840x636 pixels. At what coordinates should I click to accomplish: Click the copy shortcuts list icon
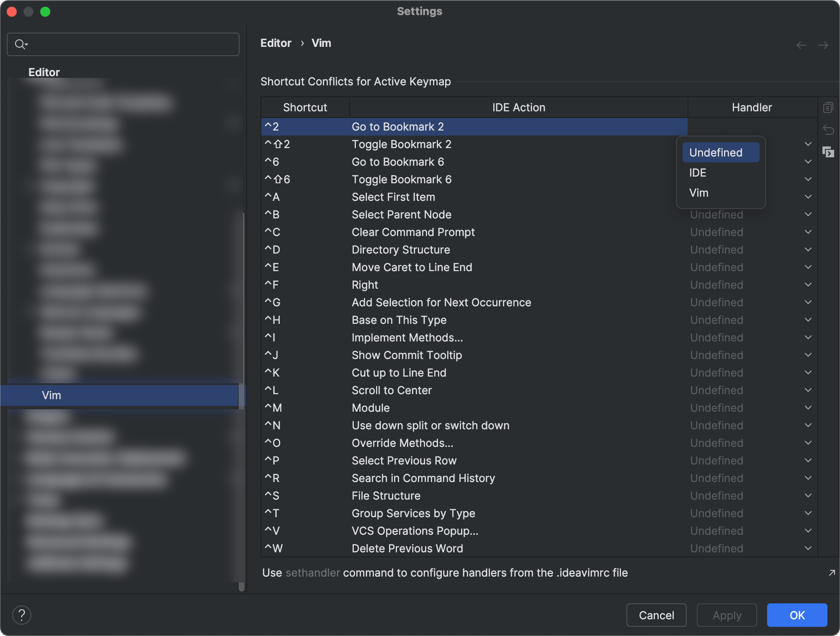pos(828,108)
